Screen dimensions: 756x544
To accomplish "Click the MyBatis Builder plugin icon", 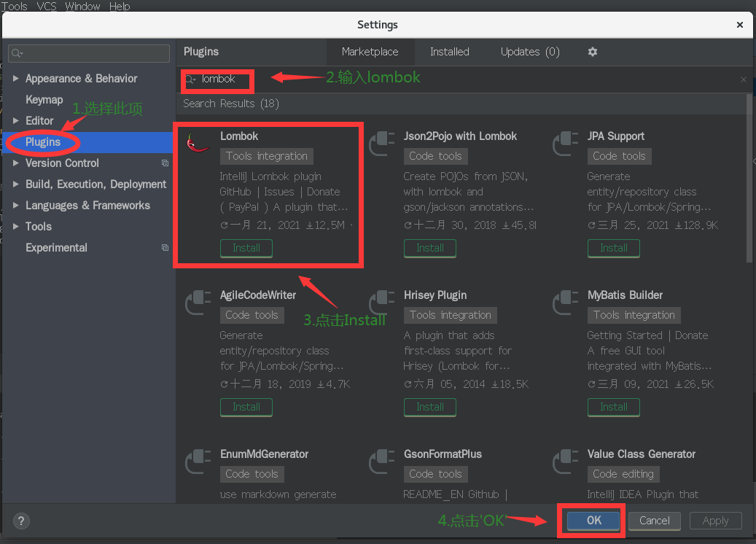I will coord(565,303).
